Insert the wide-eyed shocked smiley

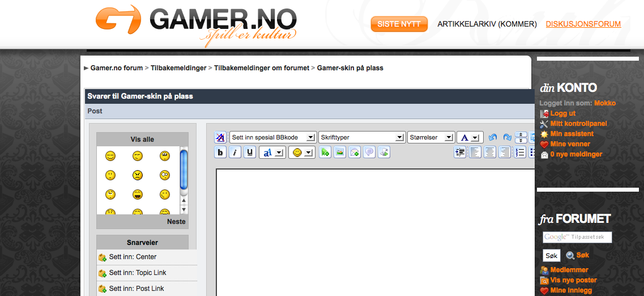(x=165, y=176)
